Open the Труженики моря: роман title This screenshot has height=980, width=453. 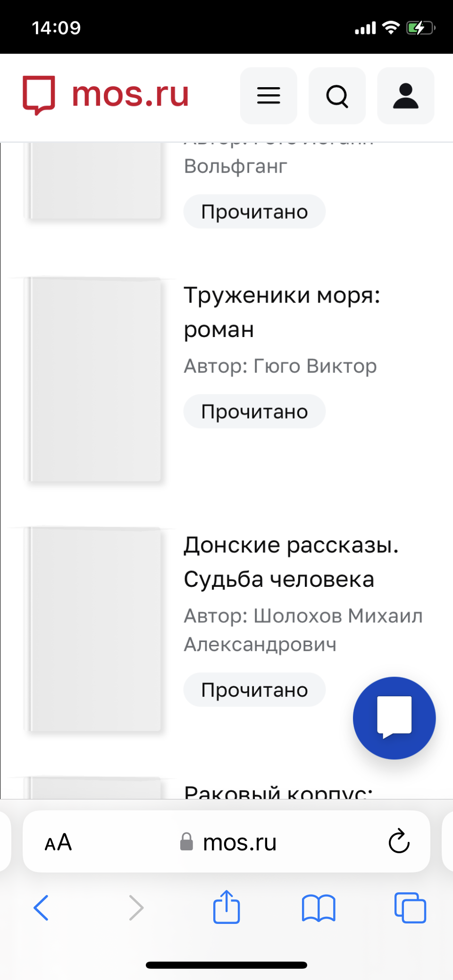click(282, 312)
